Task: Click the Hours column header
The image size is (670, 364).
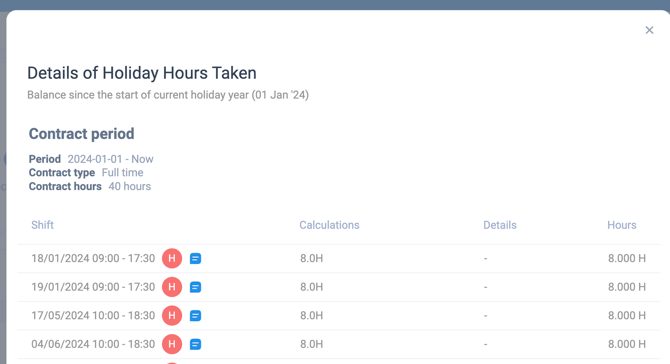Action: click(622, 225)
